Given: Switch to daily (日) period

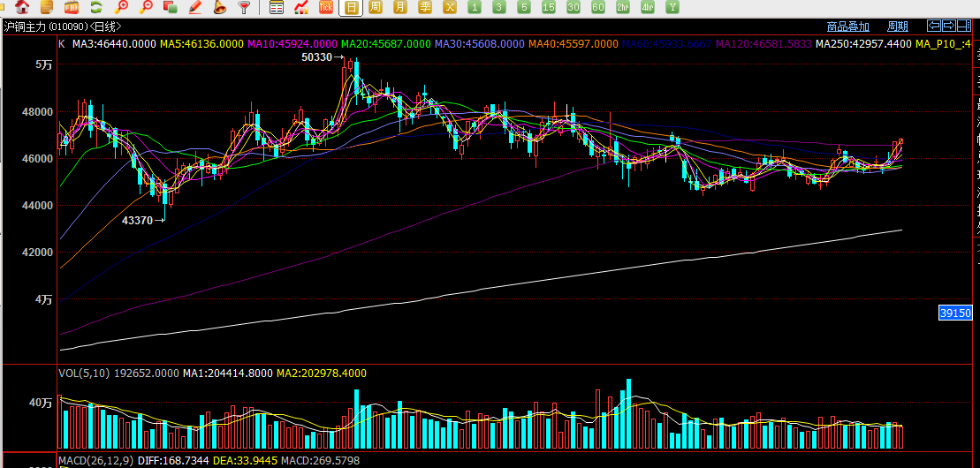Looking at the screenshot, I should [x=352, y=7].
